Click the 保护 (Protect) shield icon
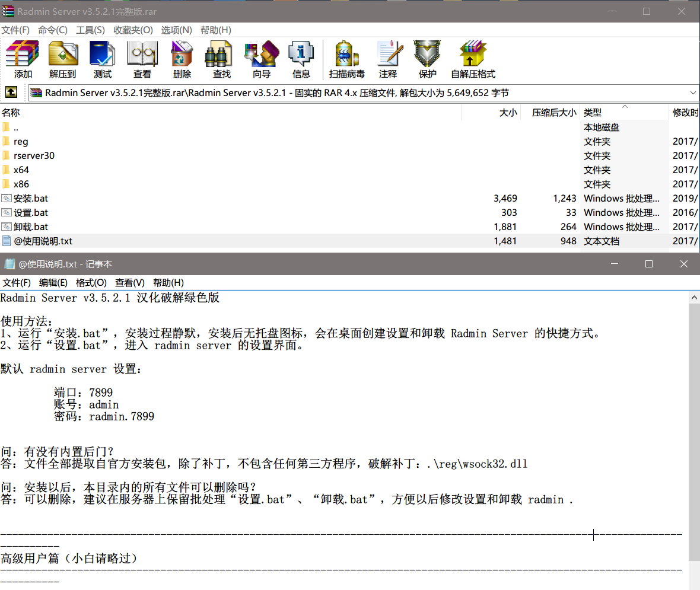 427,53
